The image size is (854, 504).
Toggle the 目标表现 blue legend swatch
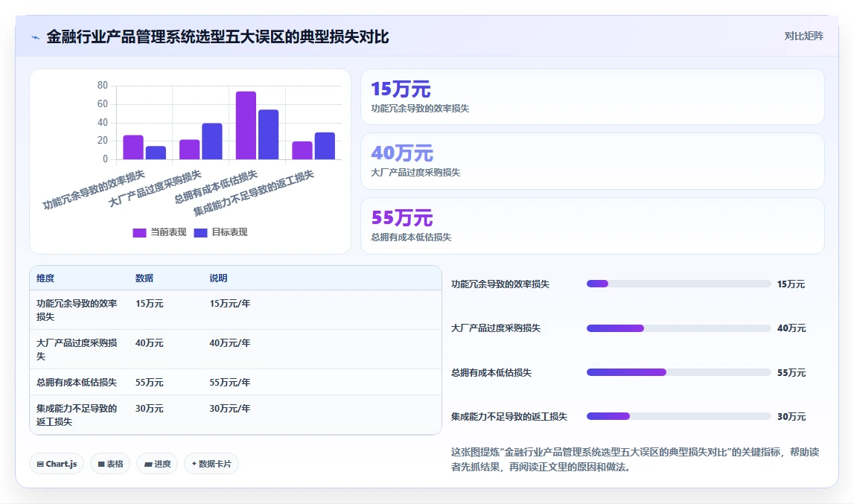pyautogui.click(x=200, y=233)
